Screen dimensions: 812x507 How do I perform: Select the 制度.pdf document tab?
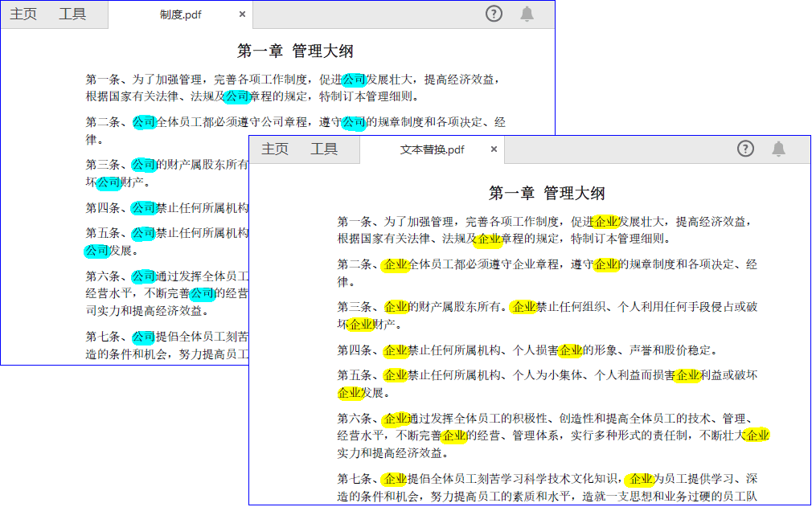coord(180,14)
